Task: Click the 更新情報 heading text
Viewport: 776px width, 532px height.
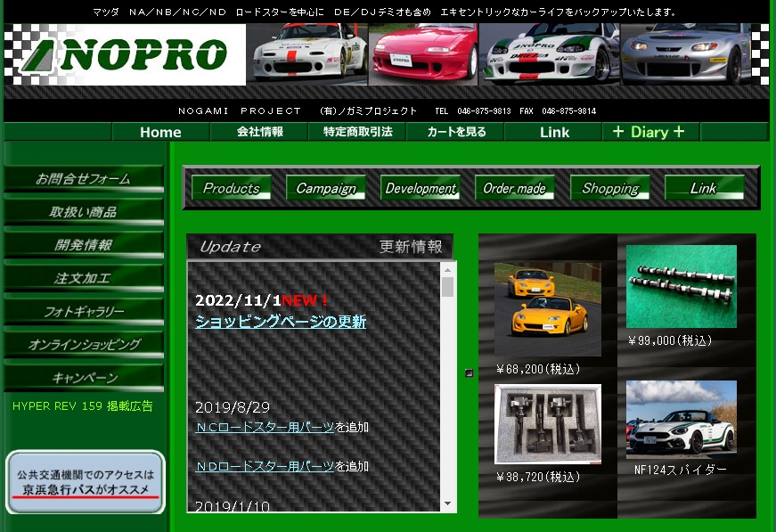Action: 411,247
